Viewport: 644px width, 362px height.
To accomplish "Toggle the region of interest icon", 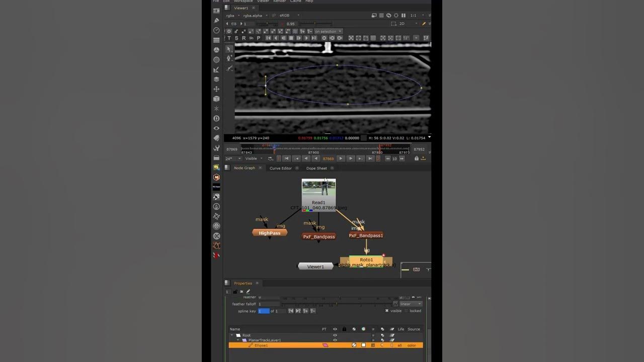I will tap(393, 24).
